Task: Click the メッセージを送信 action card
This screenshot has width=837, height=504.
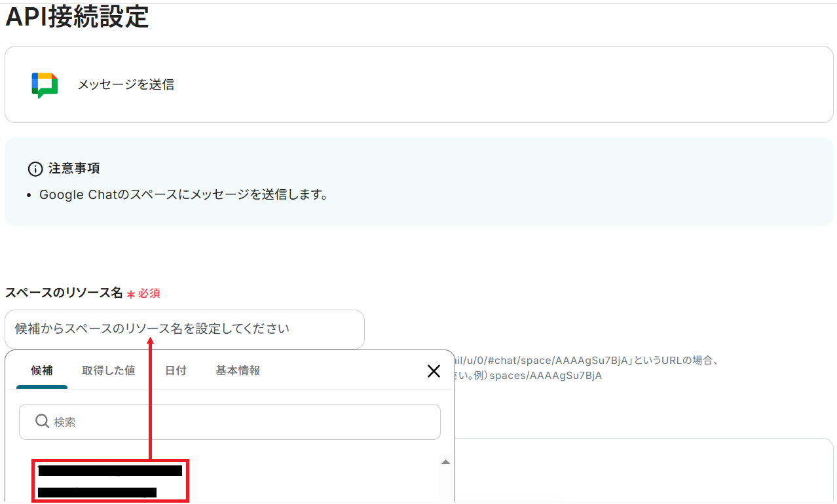Action: pos(419,84)
